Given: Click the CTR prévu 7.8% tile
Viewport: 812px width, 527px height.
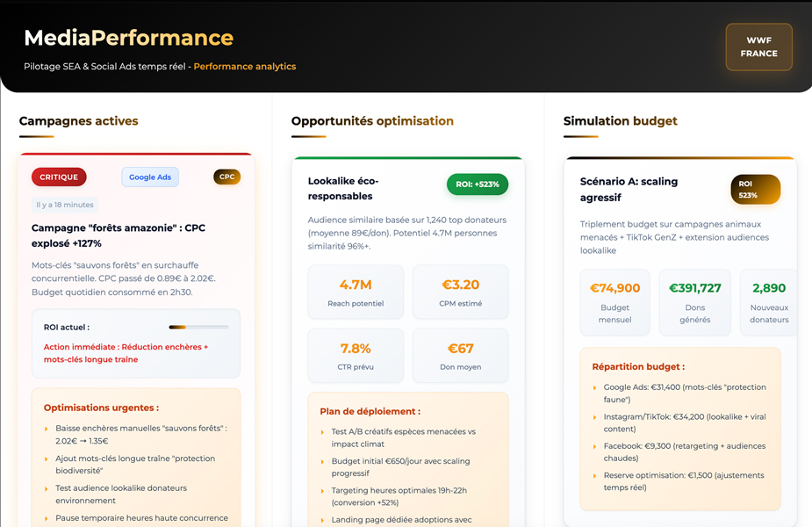Looking at the screenshot, I should (x=356, y=356).
